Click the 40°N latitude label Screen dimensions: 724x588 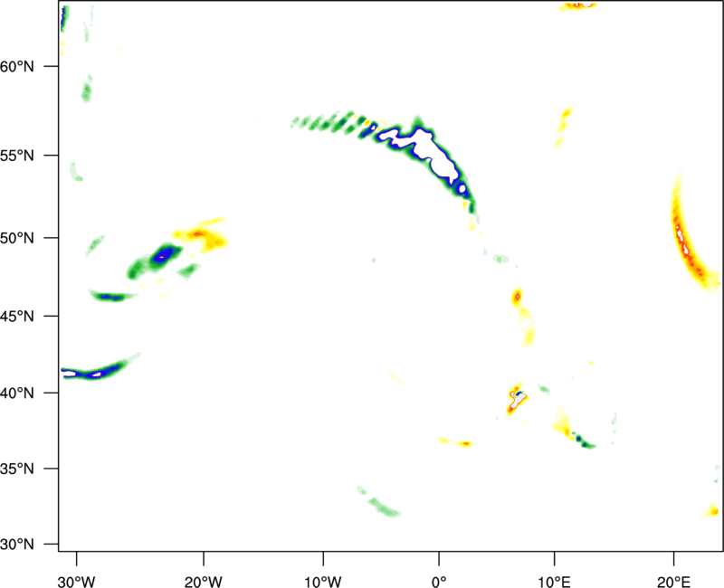17,394
